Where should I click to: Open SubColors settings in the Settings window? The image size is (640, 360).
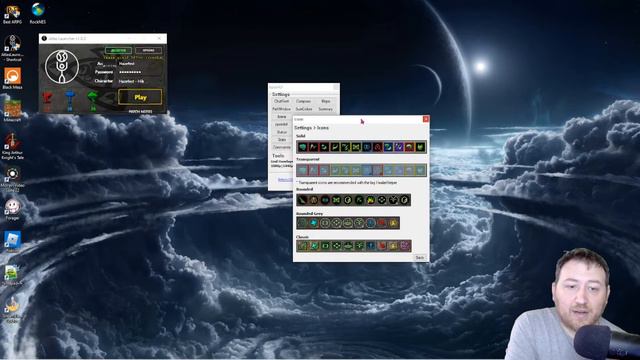(x=303, y=109)
